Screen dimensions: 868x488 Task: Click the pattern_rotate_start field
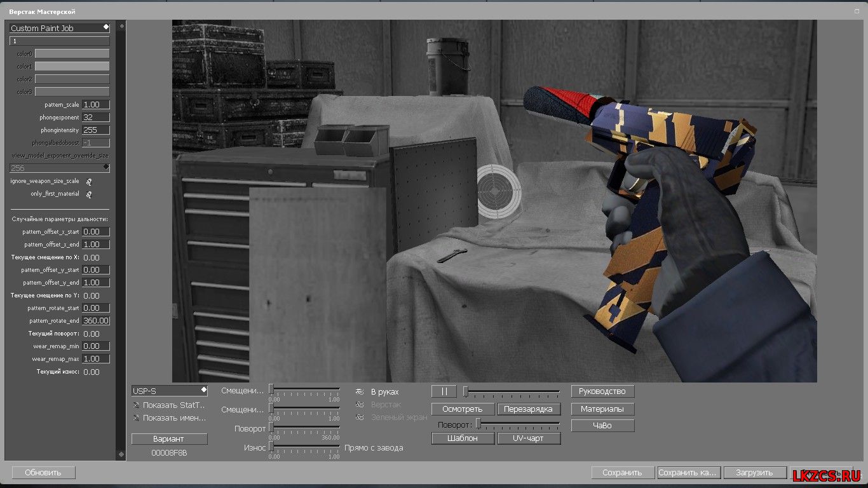(x=96, y=308)
